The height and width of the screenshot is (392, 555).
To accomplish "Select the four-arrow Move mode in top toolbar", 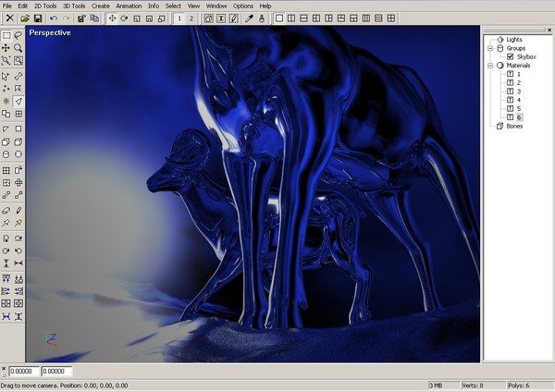I will pyautogui.click(x=112, y=18).
